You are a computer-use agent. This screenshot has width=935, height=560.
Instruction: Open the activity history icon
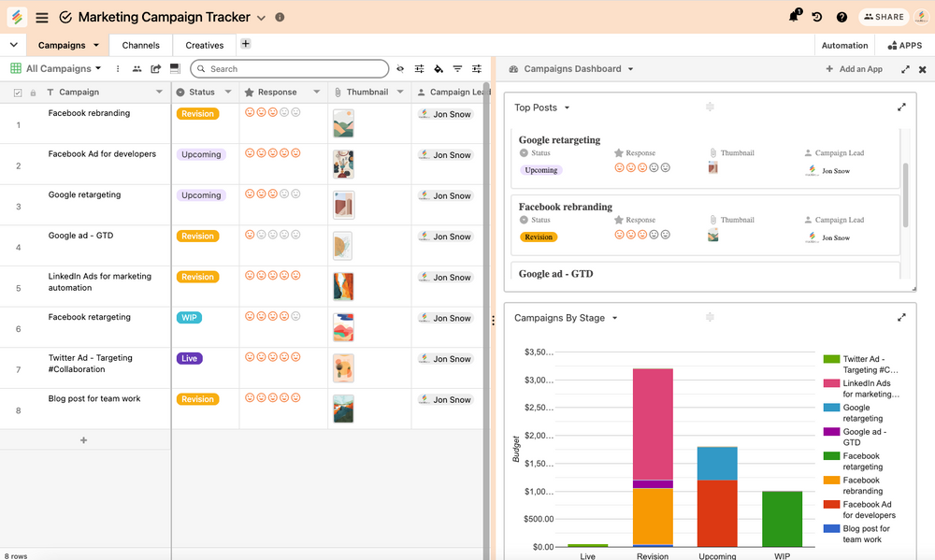817,17
